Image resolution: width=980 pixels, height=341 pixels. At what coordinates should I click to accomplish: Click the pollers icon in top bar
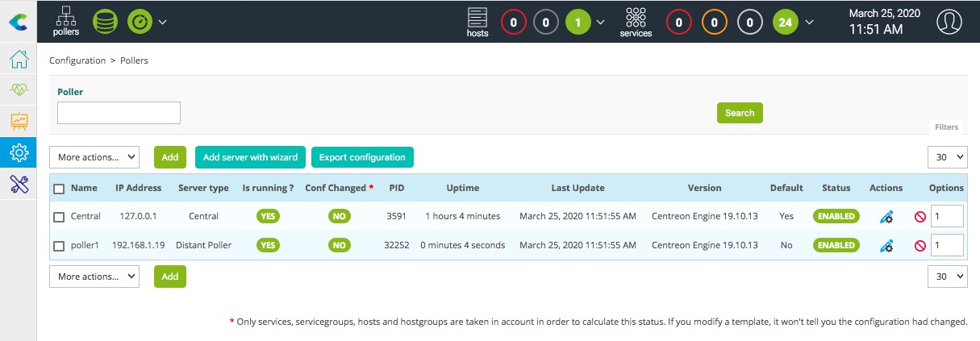[66, 22]
